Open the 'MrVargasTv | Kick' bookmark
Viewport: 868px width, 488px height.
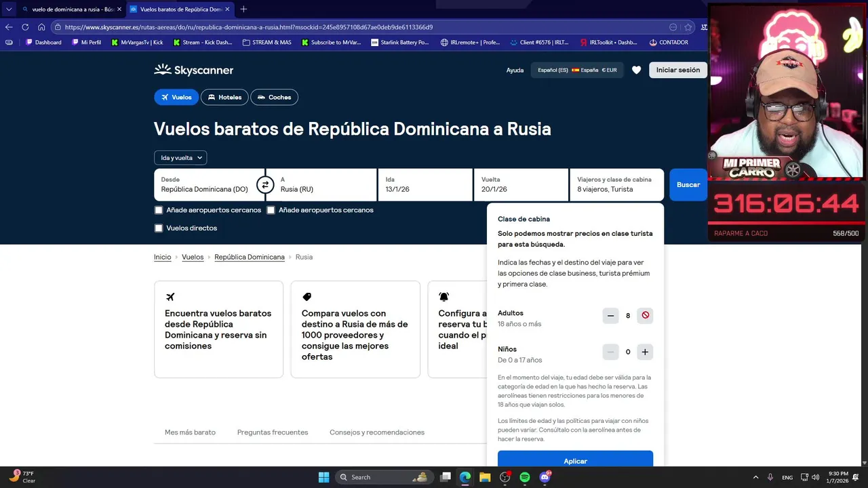coord(137,42)
